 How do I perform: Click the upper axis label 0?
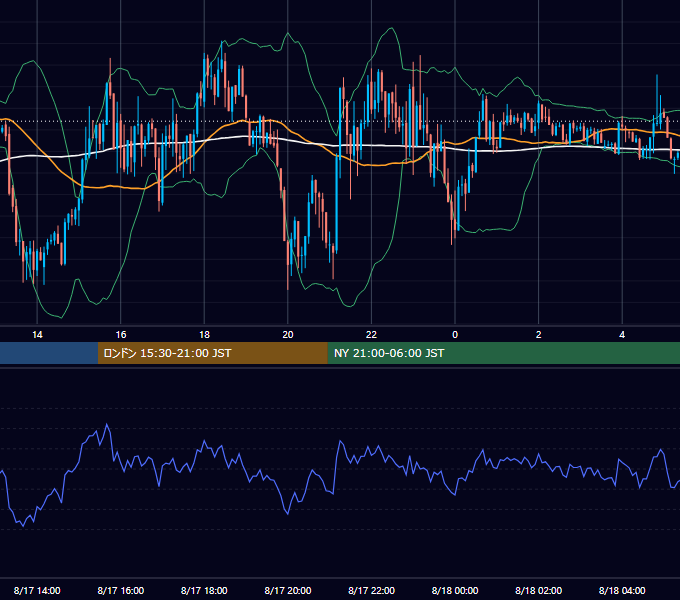coord(455,335)
